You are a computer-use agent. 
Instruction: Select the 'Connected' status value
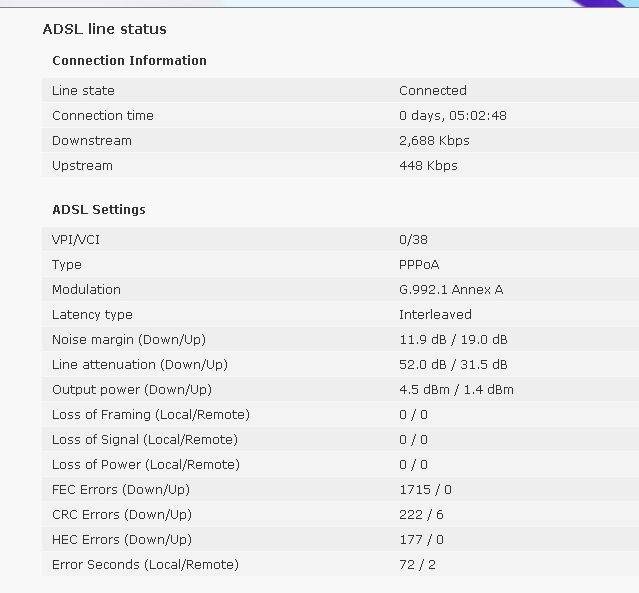[433, 90]
